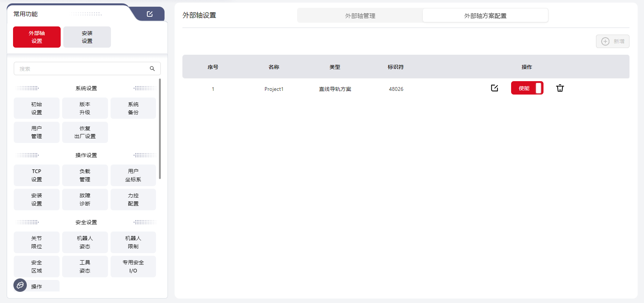Delete Project1 using the trash icon
The image size is (644, 303).
(560, 88)
